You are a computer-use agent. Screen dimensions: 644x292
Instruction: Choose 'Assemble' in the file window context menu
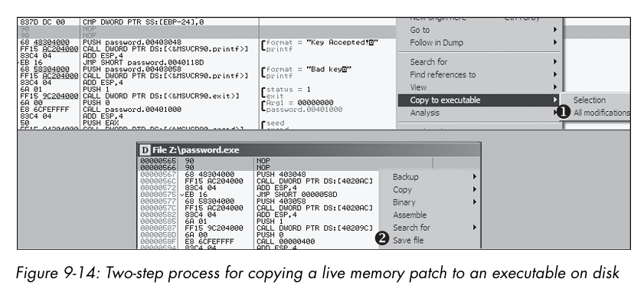click(410, 215)
